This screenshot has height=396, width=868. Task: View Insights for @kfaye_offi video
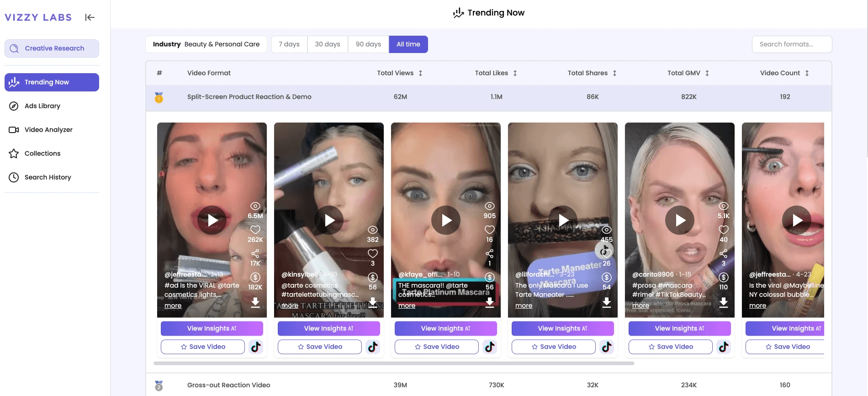445,328
